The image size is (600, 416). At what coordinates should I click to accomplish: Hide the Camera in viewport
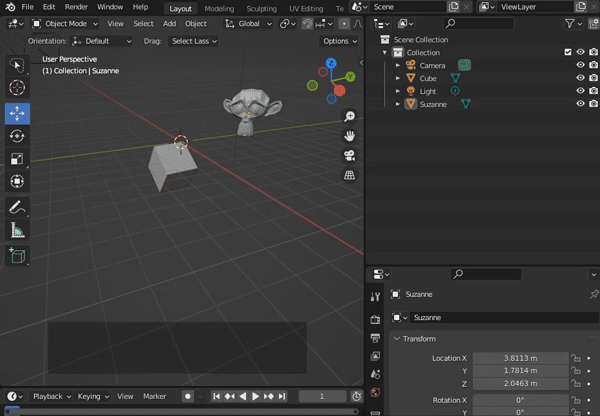[580, 65]
